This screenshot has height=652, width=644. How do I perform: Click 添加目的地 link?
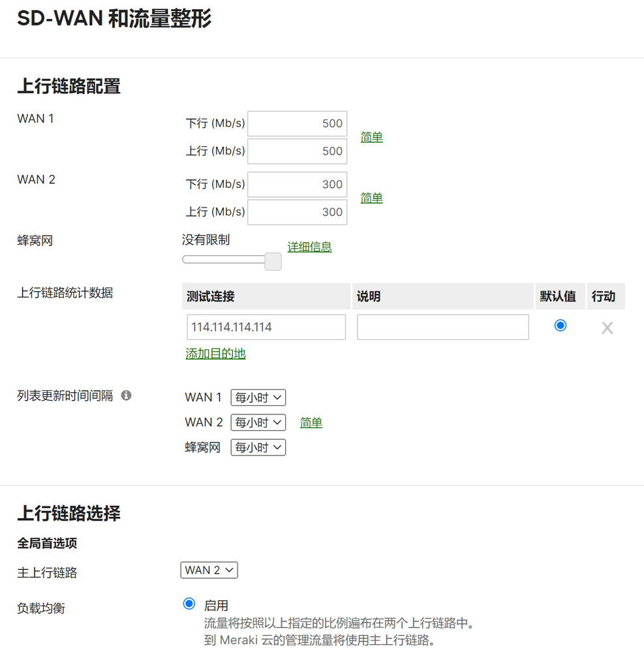click(216, 354)
